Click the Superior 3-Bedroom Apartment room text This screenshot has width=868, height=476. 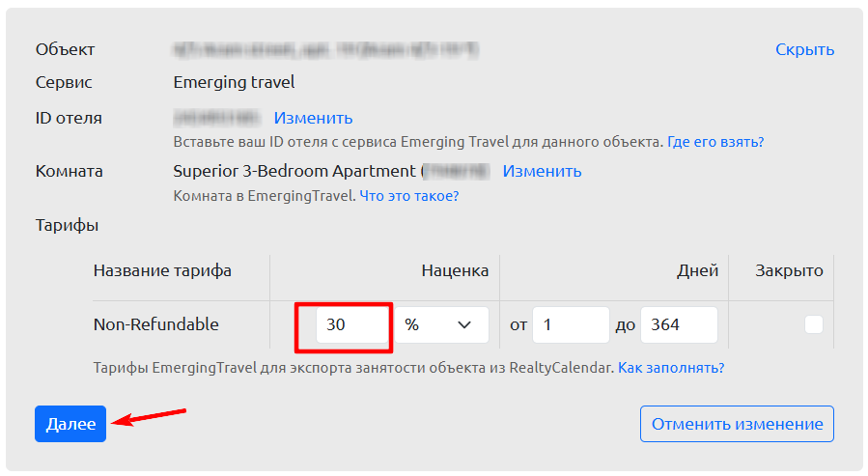(294, 171)
